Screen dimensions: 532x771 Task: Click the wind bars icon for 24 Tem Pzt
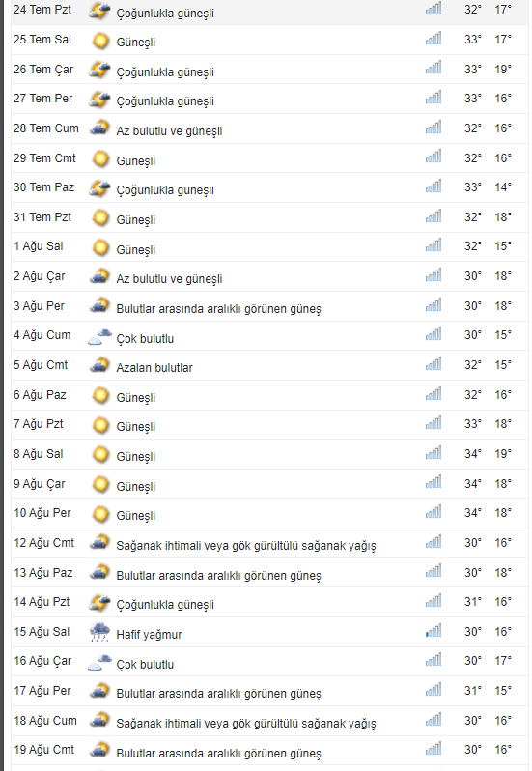(434, 9)
